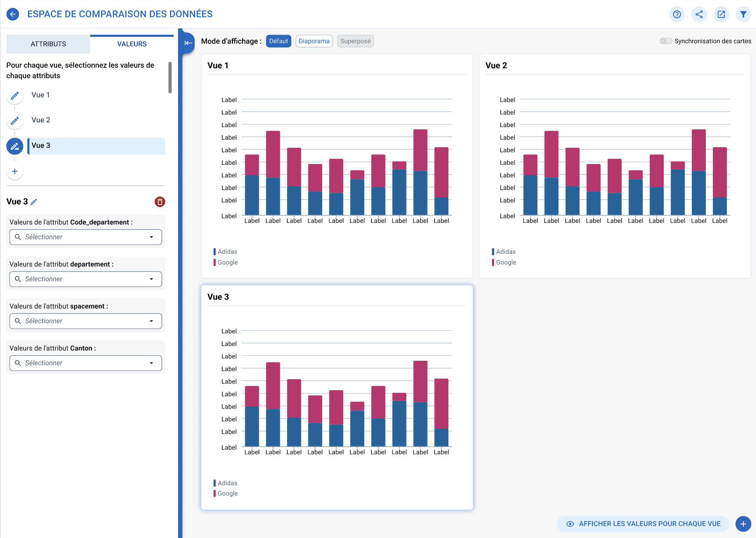The width and height of the screenshot is (756, 538).
Task: Switch to the ATTRIBUTS tab
Action: click(48, 44)
